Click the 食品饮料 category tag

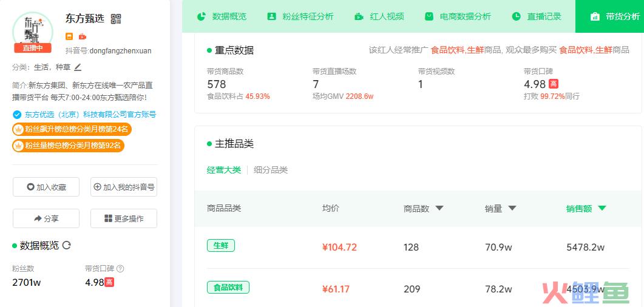coord(228,288)
